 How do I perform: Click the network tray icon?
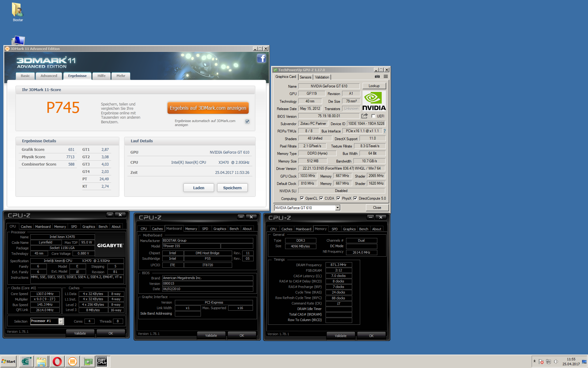pyautogui.click(x=548, y=362)
